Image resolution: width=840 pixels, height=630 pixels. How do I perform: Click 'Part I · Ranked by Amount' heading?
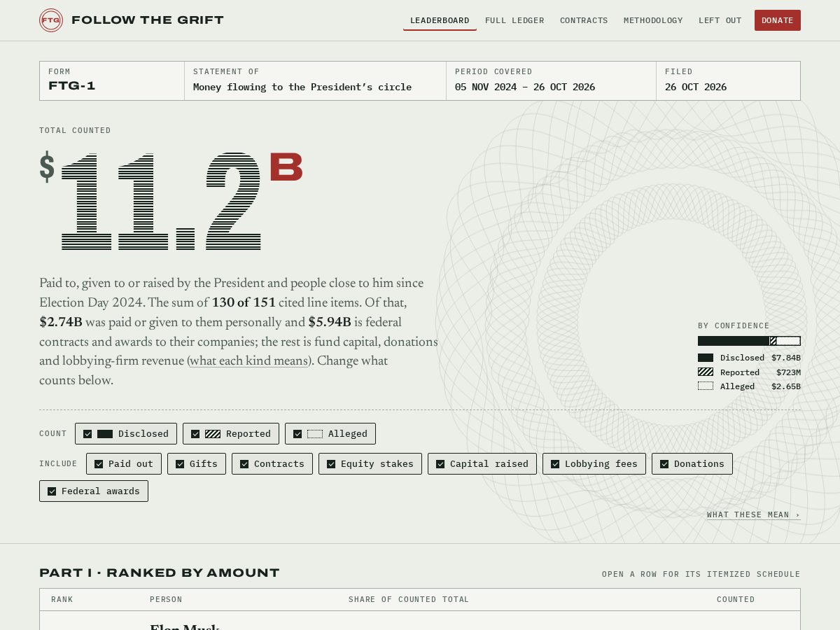point(160,573)
